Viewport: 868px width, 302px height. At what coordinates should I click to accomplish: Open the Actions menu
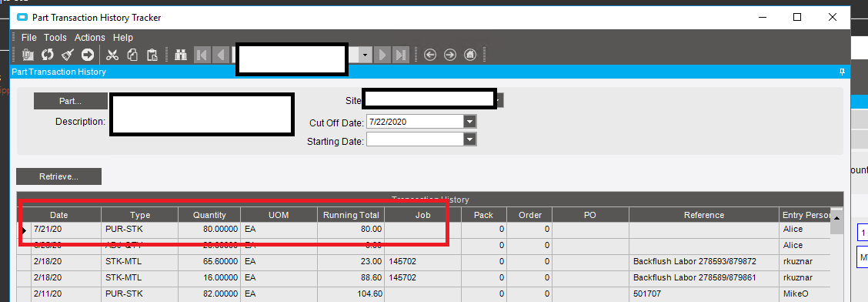pos(90,38)
